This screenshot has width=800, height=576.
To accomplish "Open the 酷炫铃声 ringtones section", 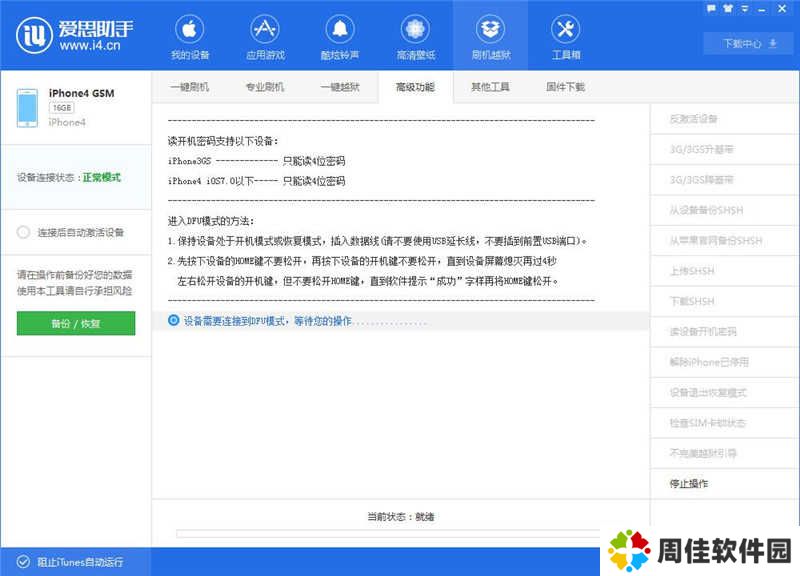I will pyautogui.click(x=340, y=37).
